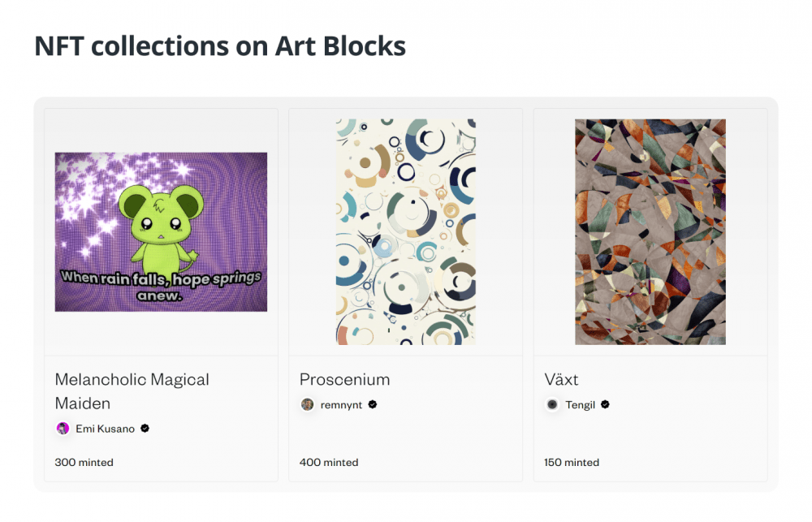Visit the Emi Kusano artist name link
Image resolution: width=812 pixels, height=522 pixels.
click(x=105, y=429)
